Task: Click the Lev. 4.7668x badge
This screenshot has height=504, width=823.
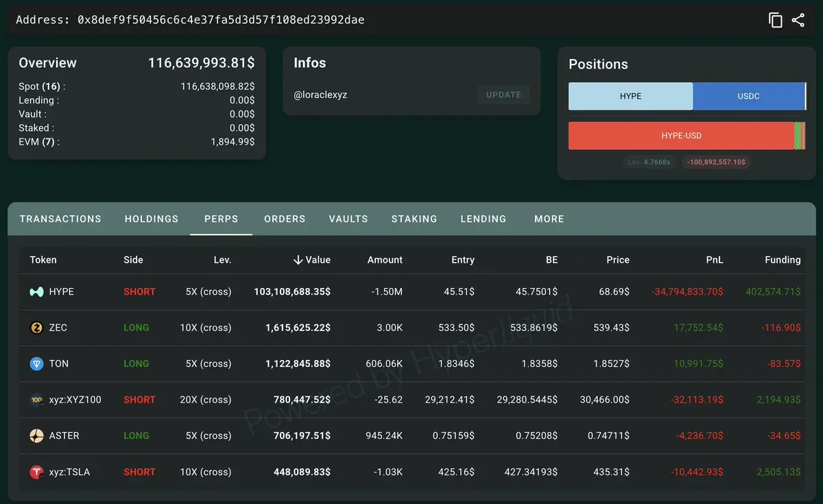Action: point(649,163)
